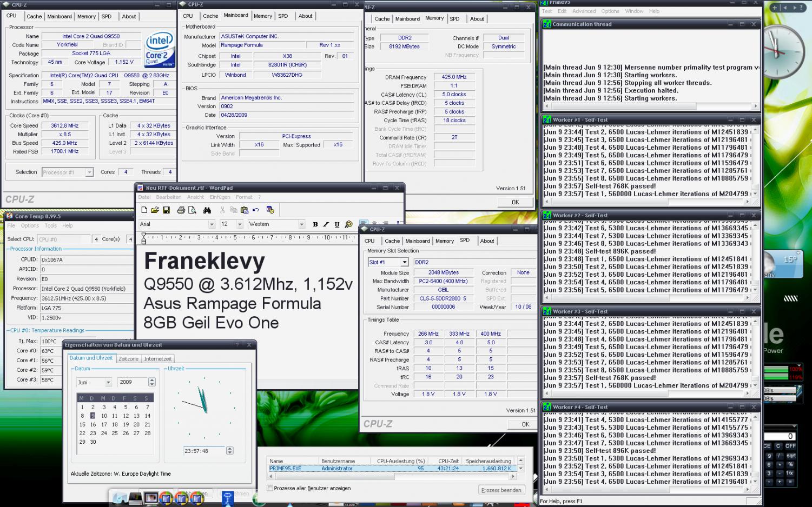812x507 pixels.
Task: Select PRIME95.EXE process row
Action: (392, 468)
